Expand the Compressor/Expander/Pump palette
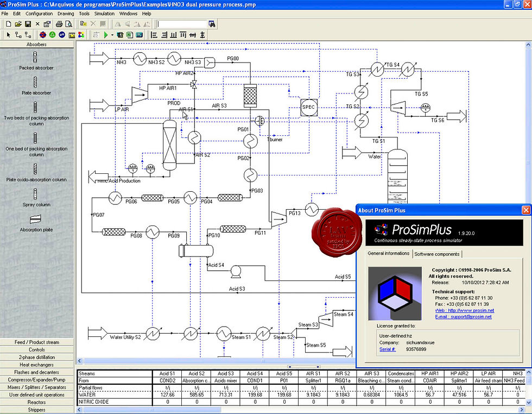 click(37, 379)
